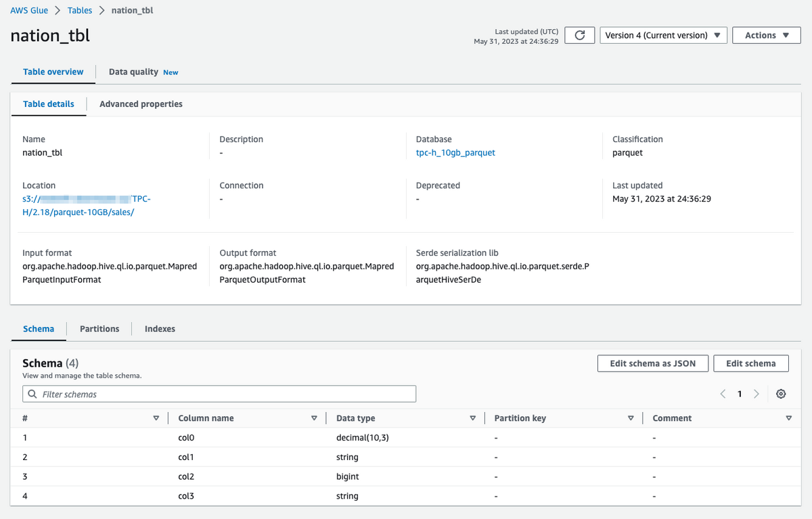812x519 pixels.
Task: Sort by Column name arrow
Action: pos(314,418)
